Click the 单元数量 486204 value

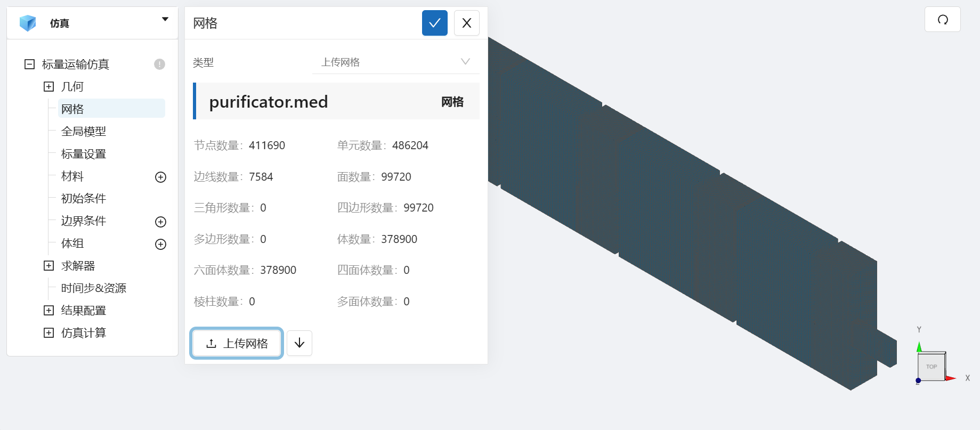[x=410, y=145]
